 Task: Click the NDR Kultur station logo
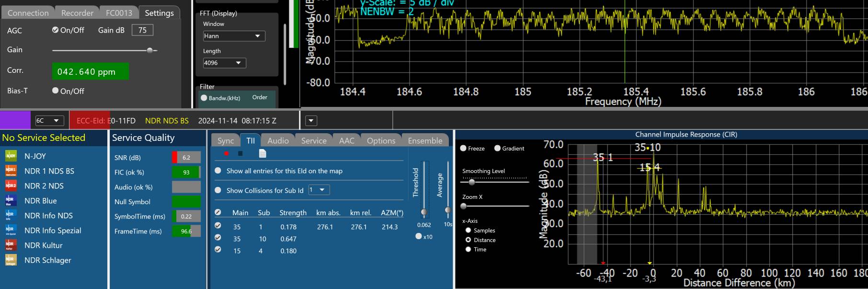tap(11, 245)
